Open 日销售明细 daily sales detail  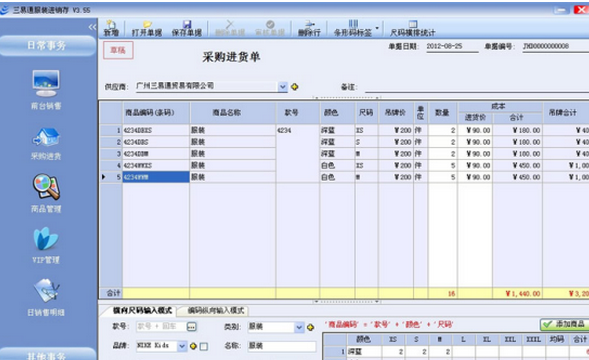pos(46,297)
